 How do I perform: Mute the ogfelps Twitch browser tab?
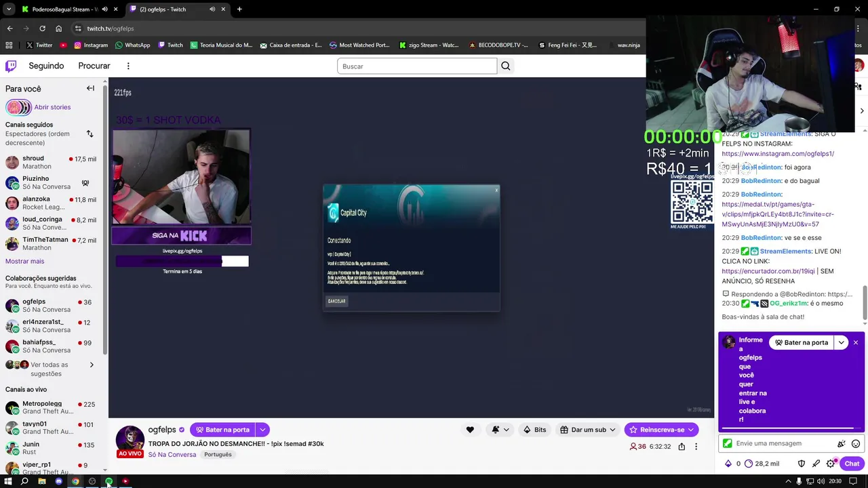(x=212, y=9)
